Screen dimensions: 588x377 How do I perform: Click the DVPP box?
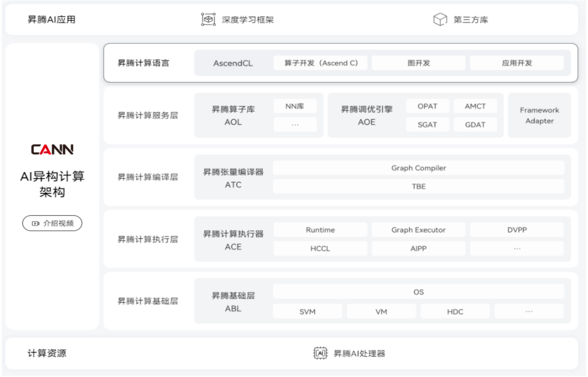516,230
